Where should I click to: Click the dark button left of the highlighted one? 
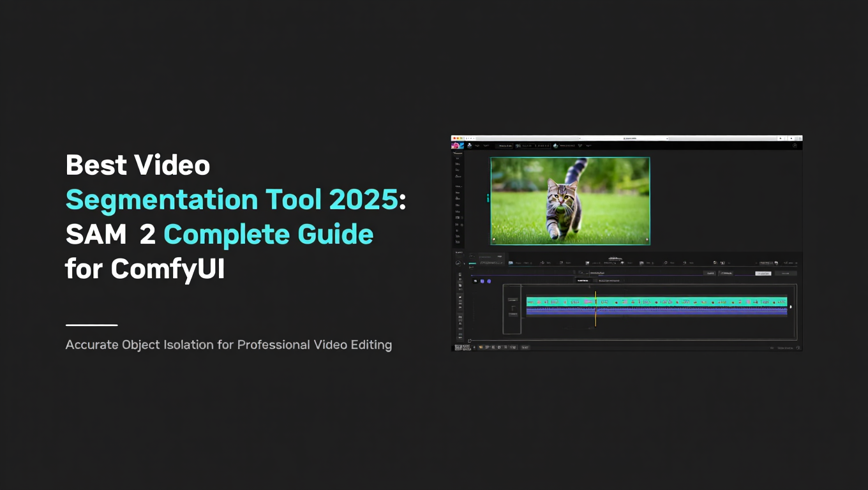pyautogui.click(x=727, y=274)
